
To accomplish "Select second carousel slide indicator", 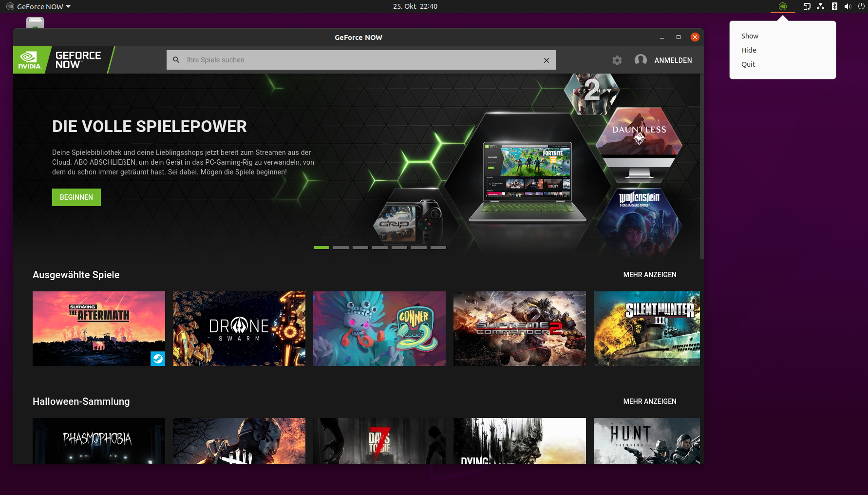I will (341, 247).
